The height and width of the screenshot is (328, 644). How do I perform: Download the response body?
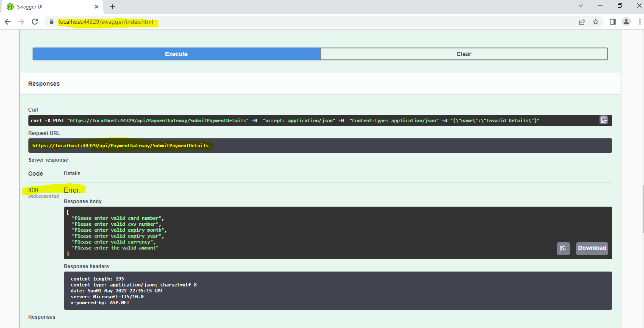point(591,248)
